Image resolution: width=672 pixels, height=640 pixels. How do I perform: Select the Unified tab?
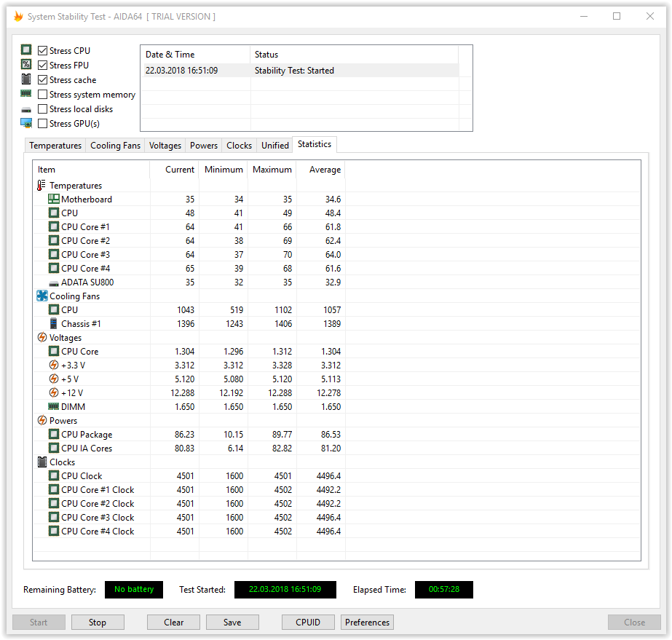point(275,146)
